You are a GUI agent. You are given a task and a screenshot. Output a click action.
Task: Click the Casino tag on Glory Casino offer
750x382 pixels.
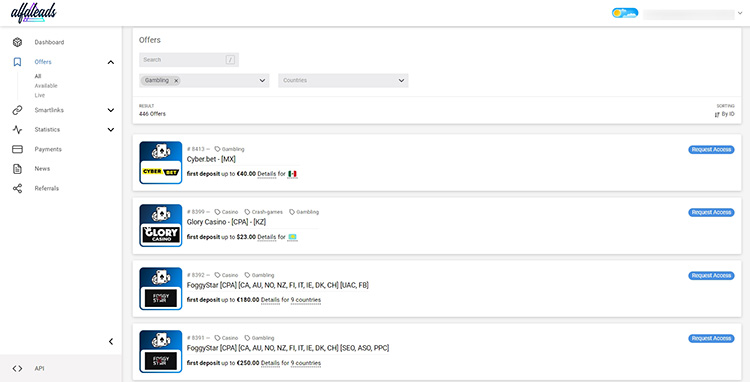226,212
